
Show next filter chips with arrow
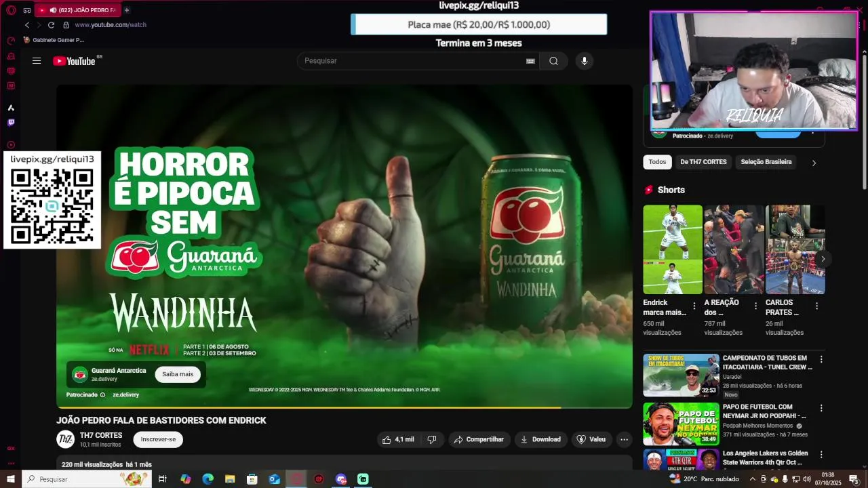814,163
